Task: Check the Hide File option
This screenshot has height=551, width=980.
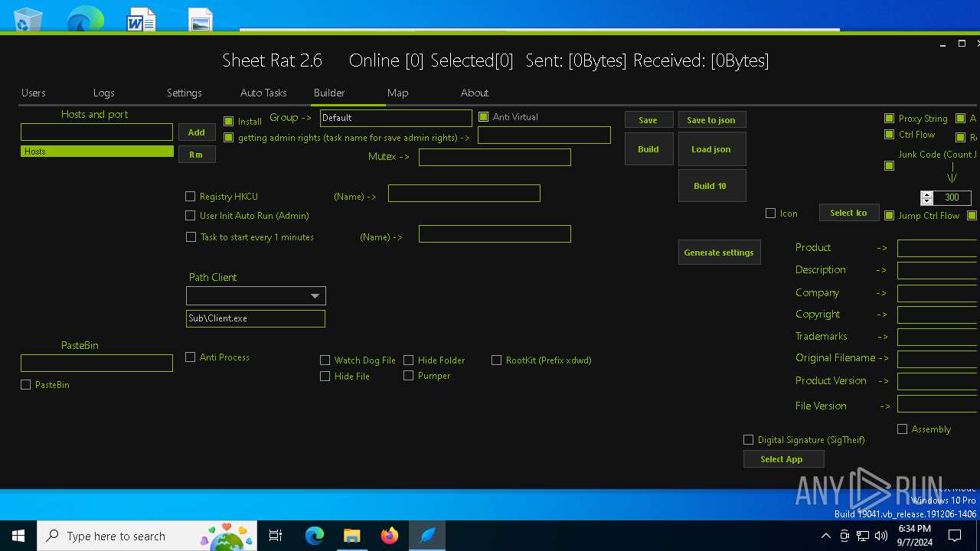Action: coord(325,376)
